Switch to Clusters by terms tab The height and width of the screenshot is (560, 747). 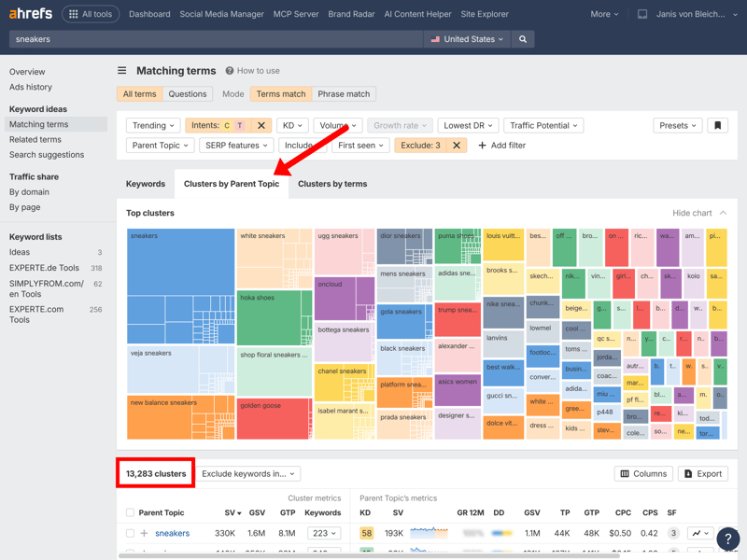coord(332,184)
